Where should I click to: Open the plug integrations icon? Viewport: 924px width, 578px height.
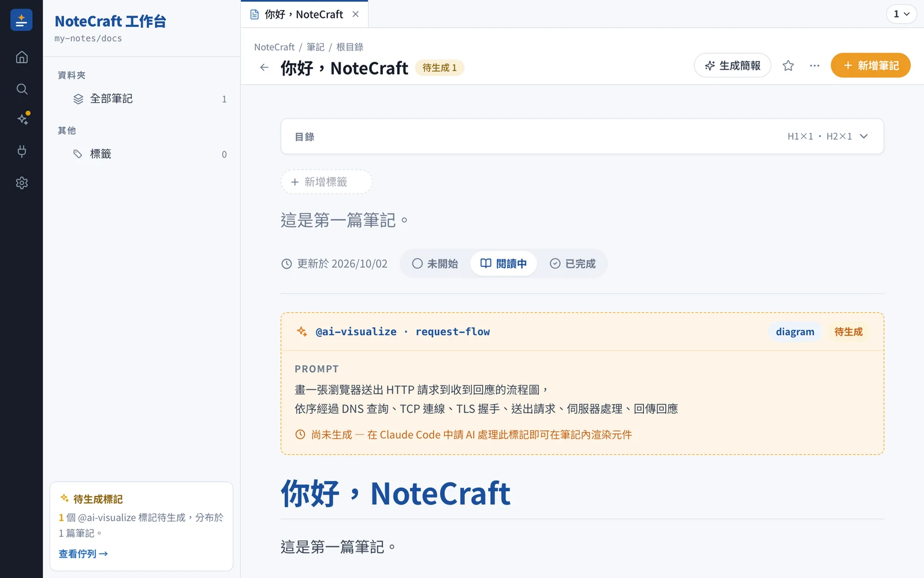[x=22, y=151]
